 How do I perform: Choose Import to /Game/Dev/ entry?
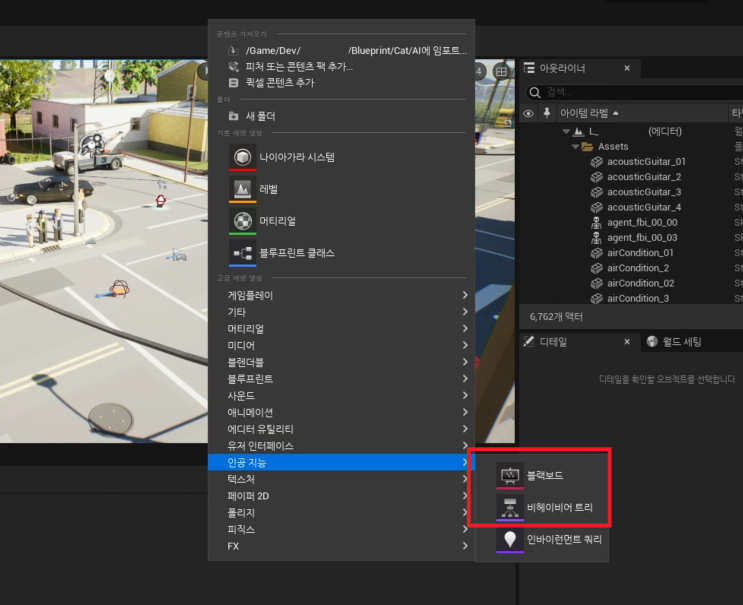(341, 50)
